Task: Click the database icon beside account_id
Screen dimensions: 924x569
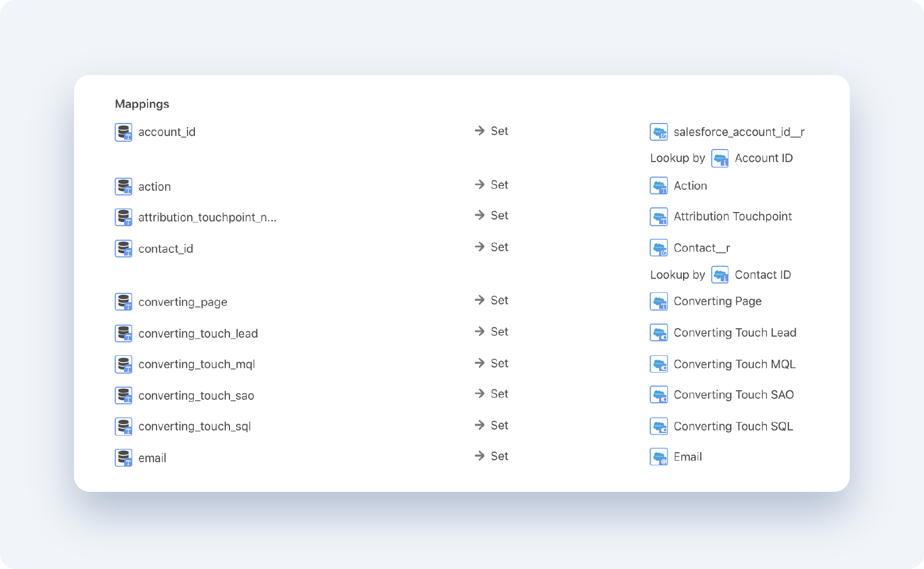Action: point(124,132)
